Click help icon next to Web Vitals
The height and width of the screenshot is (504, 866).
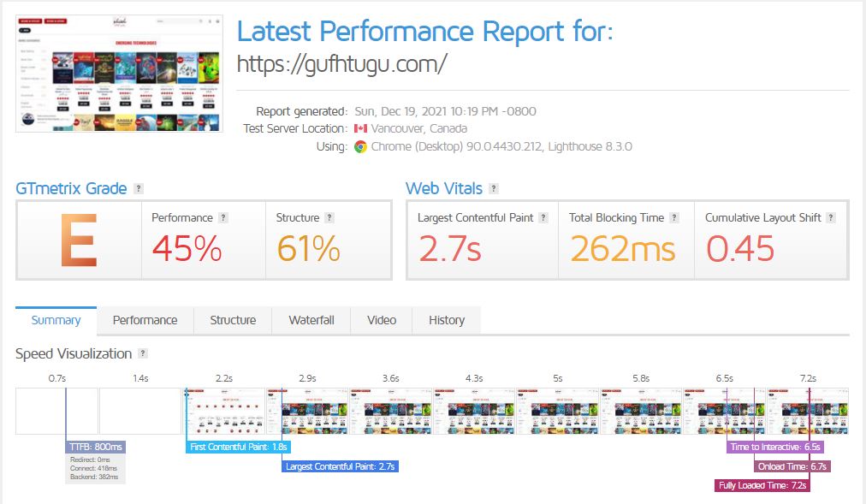[x=494, y=189]
